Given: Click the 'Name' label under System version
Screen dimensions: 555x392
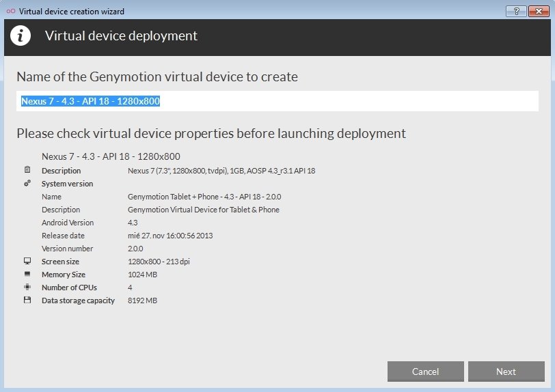Looking at the screenshot, I should point(51,197).
